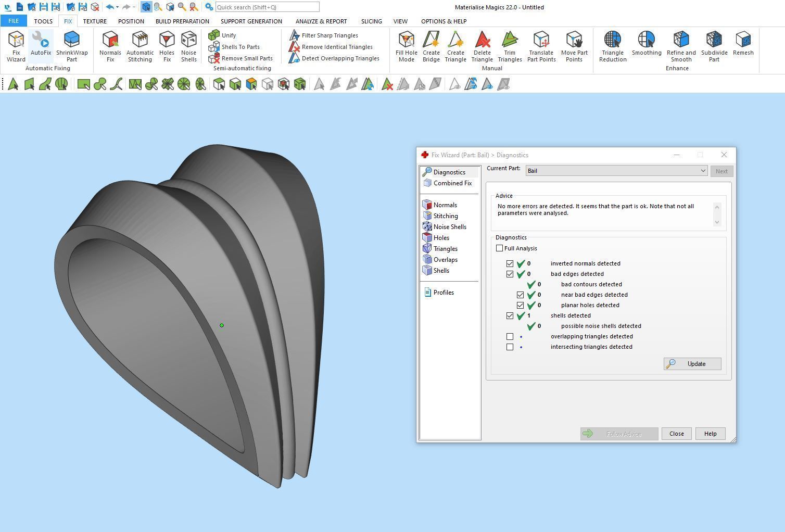Pick the Delete Triangle tool
Screen dimensions: 785x532
(x=482, y=46)
